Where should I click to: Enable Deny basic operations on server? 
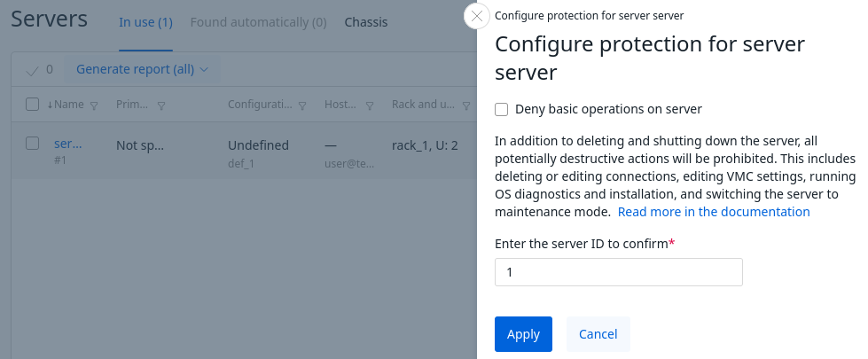coord(502,109)
